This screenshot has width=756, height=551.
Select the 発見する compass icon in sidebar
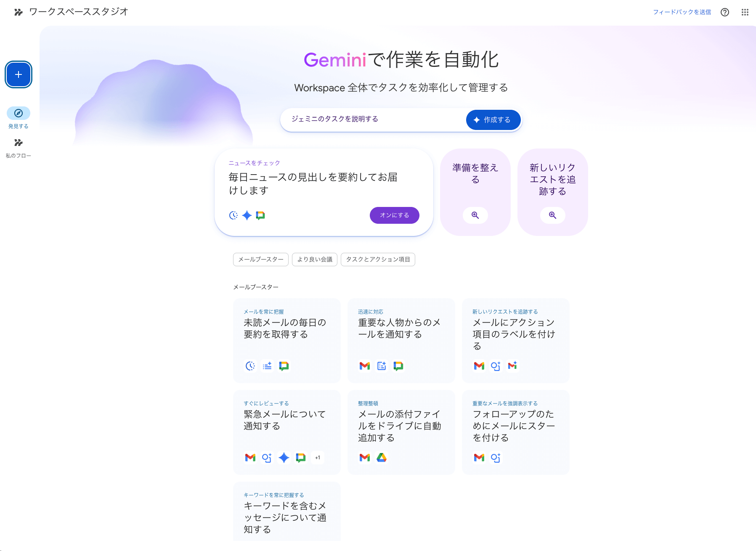point(18,113)
